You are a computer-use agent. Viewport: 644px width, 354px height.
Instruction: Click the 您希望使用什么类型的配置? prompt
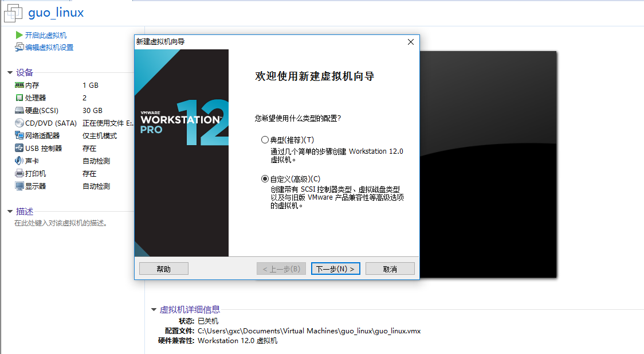click(x=298, y=118)
